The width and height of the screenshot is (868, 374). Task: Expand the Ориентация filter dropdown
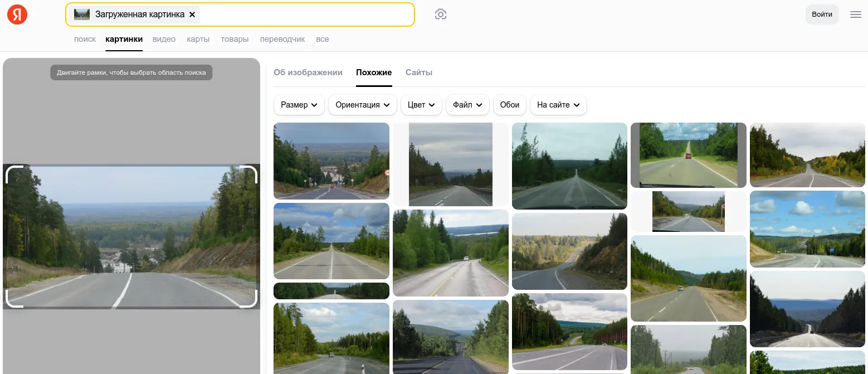click(x=362, y=105)
